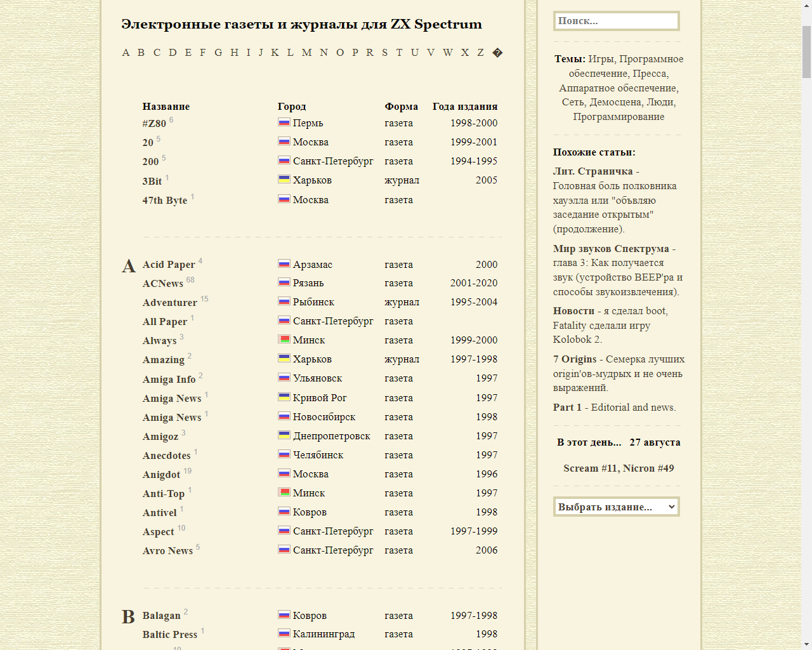812x650 pixels.
Task: Click the flag icon in the Balagan row
Action: coord(284,615)
